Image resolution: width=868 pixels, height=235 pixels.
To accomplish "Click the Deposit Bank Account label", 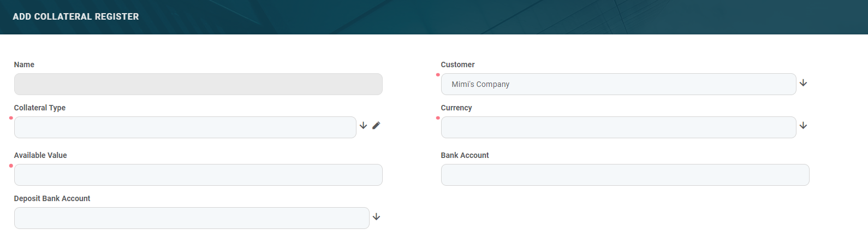I will click(x=52, y=198).
